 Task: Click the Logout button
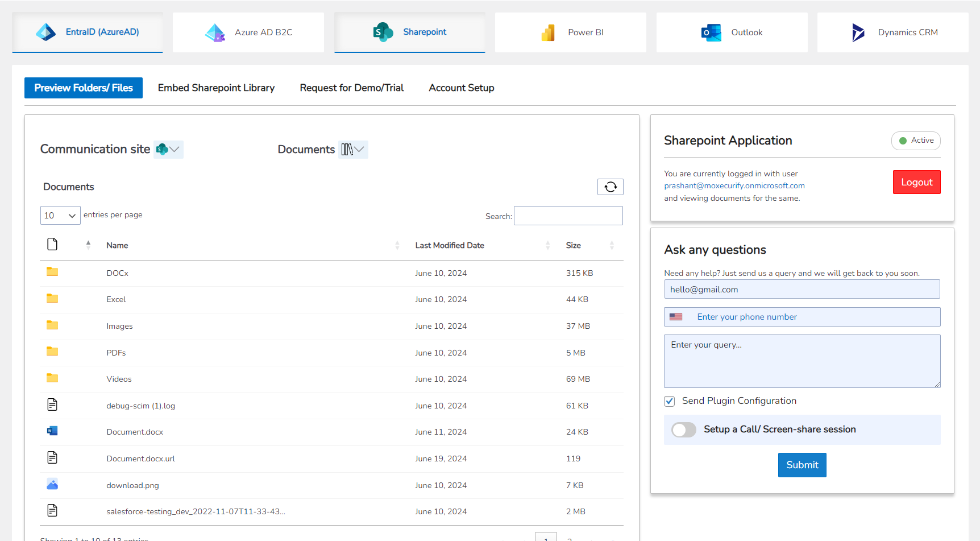tap(916, 181)
